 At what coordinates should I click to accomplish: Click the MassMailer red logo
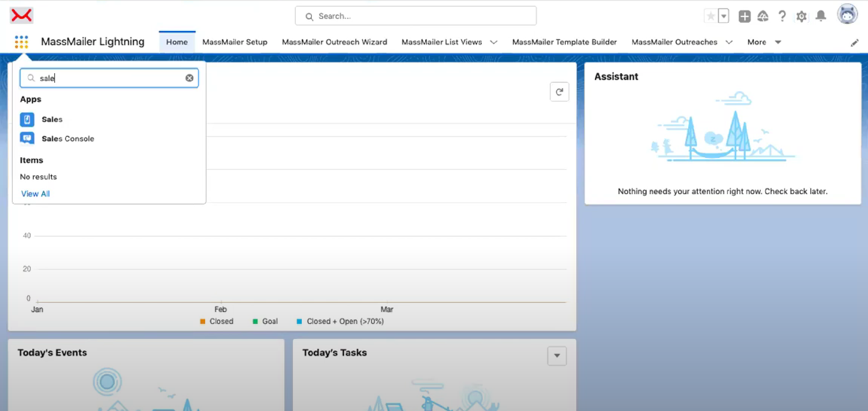point(22,15)
